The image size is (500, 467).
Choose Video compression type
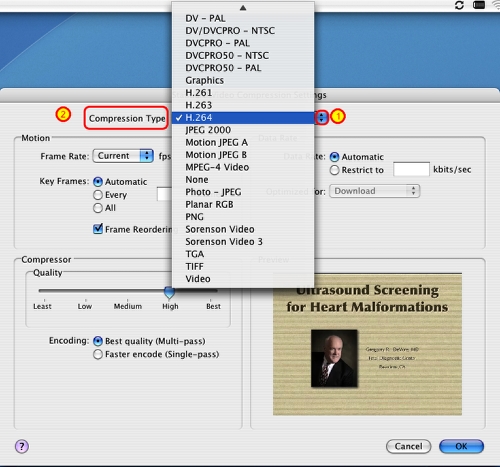pyautogui.click(x=243, y=279)
